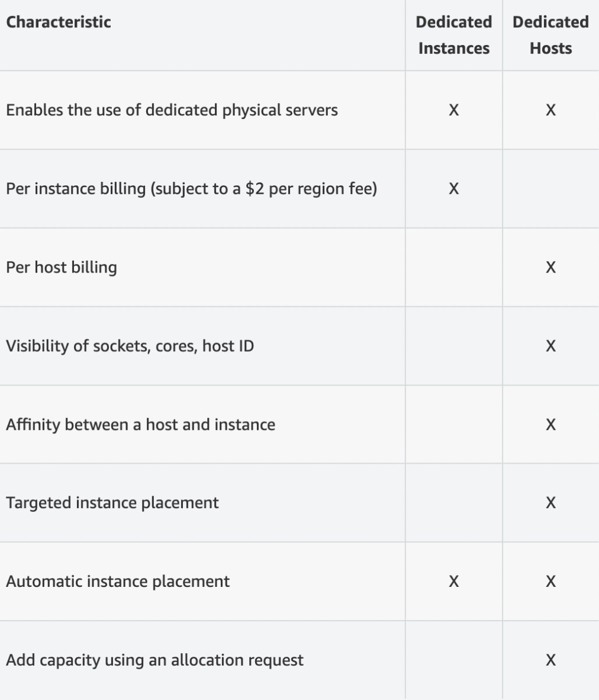Click Dedicated Instances X for dedicated physical servers
This screenshot has width=599, height=700.
pyautogui.click(x=454, y=110)
